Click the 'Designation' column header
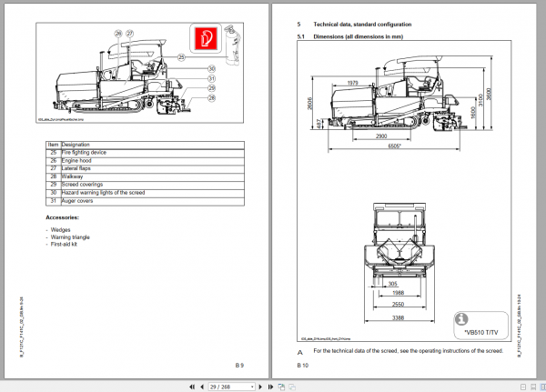Viewport: 546px width, 392px height. pyautogui.click(x=76, y=145)
